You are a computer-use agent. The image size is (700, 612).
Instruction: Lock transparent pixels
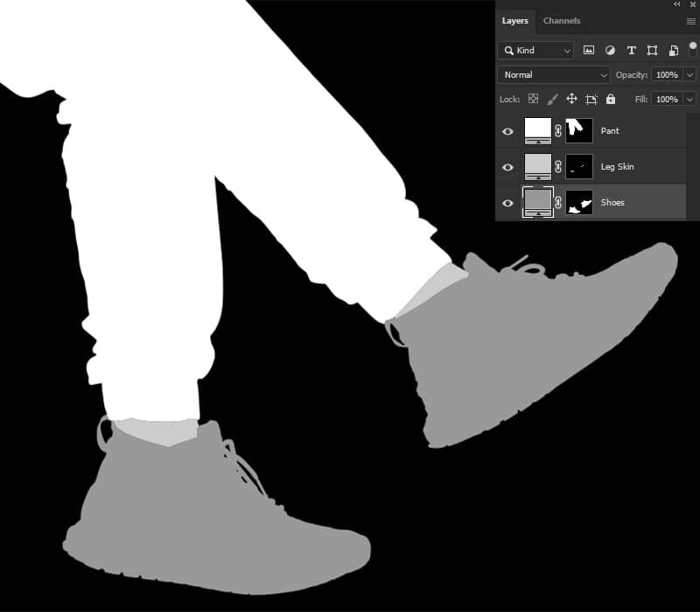[x=533, y=99]
